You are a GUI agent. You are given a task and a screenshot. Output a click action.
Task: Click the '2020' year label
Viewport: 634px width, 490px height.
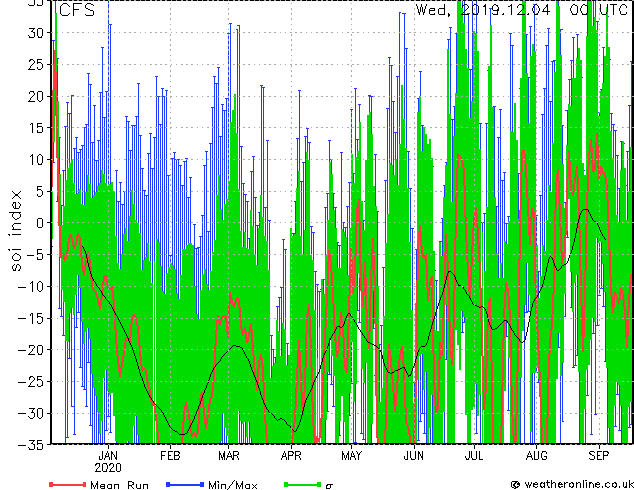[x=108, y=468]
